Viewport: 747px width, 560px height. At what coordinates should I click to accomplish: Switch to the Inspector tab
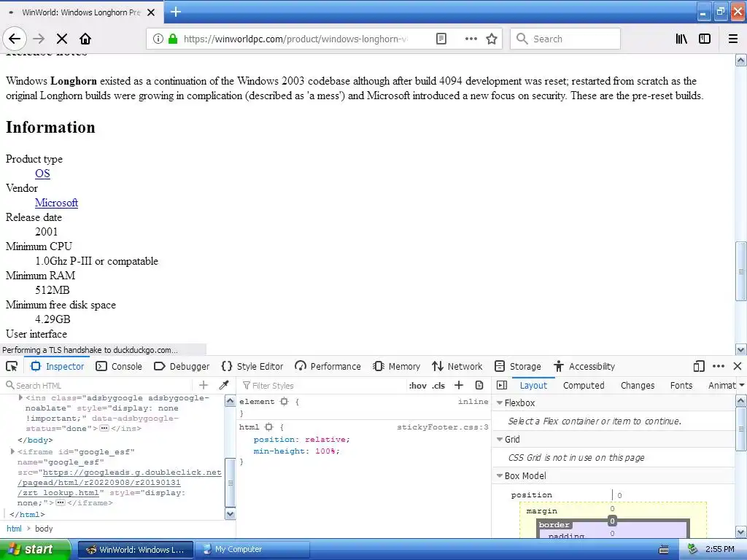point(57,366)
